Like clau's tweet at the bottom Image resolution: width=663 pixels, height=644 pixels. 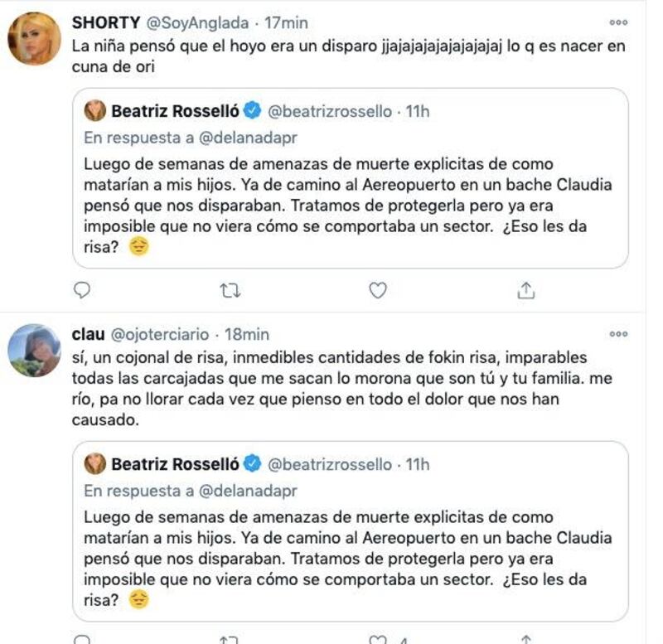(378, 639)
